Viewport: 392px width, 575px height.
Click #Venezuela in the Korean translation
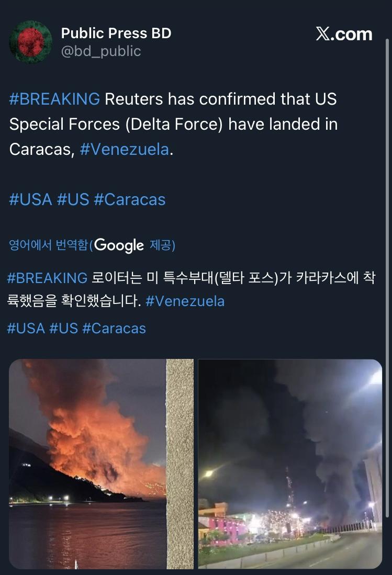click(185, 301)
